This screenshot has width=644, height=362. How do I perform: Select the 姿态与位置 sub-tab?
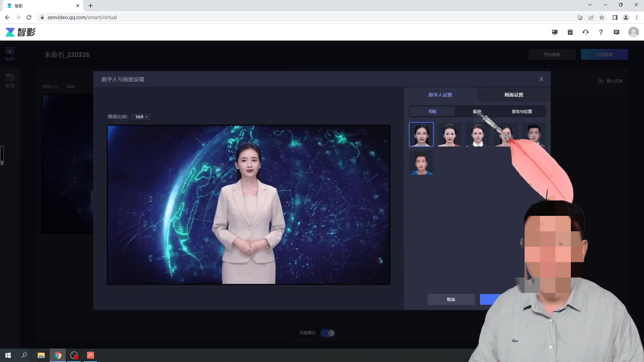pyautogui.click(x=522, y=111)
